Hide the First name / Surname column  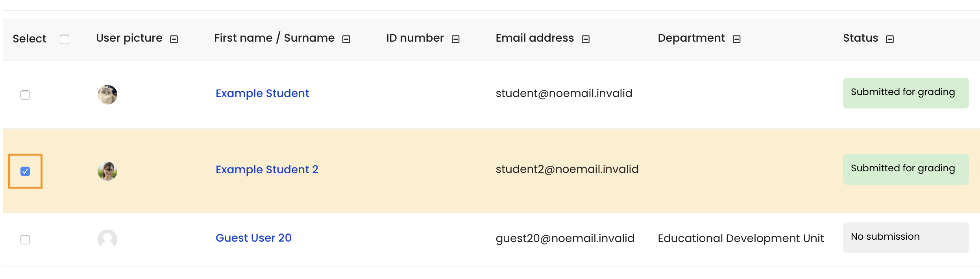[346, 39]
